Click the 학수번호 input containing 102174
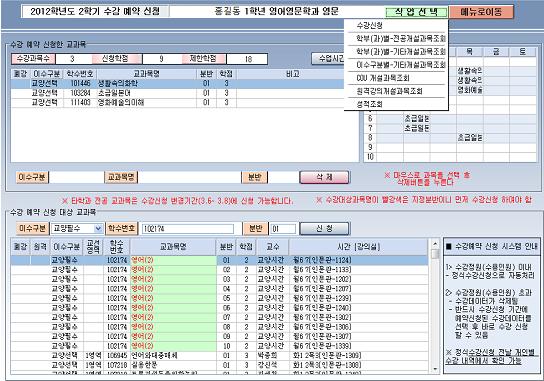 tap(188, 229)
